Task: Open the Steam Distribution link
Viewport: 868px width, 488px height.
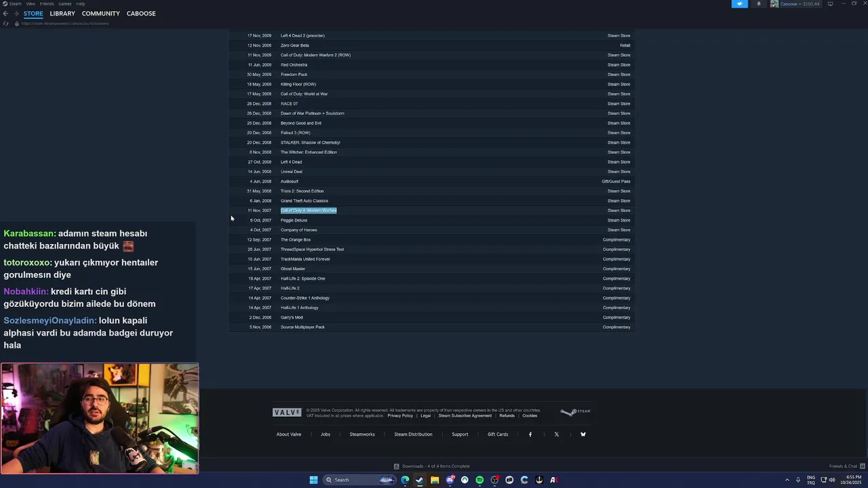Action: tap(413, 434)
